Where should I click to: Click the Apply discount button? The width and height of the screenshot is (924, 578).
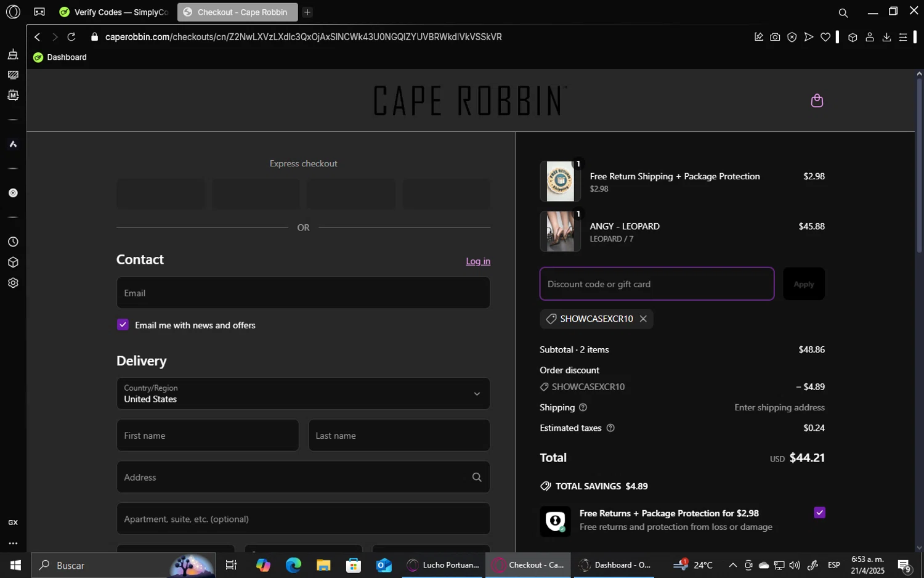[x=803, y=284]
